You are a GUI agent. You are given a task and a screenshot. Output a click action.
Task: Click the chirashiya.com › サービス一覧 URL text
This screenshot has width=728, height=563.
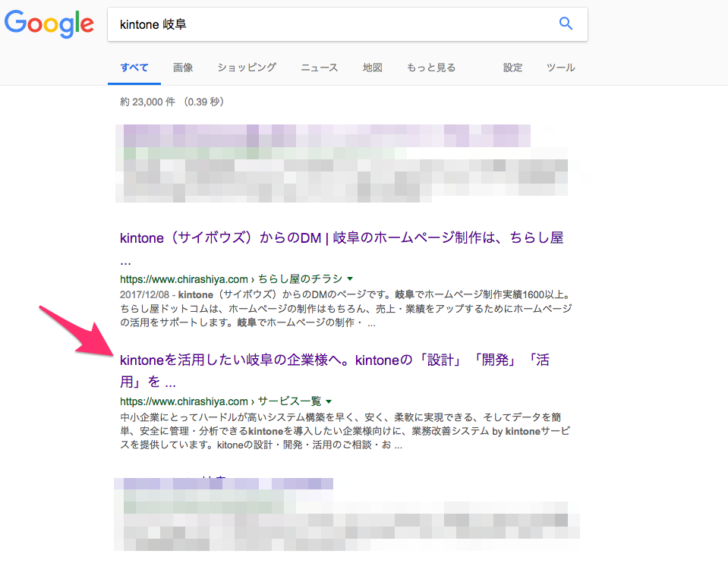tap(221, 401)
